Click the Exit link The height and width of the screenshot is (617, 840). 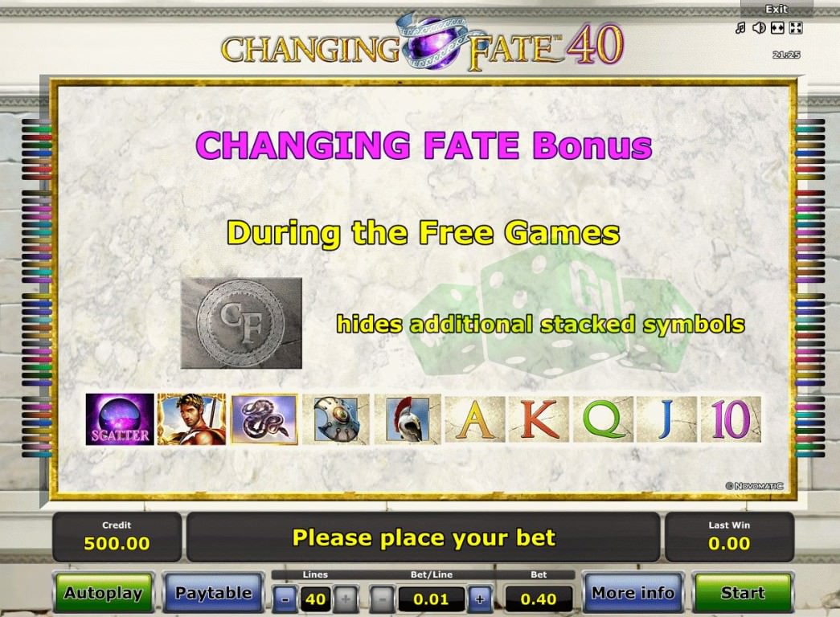tap(776, 9)
